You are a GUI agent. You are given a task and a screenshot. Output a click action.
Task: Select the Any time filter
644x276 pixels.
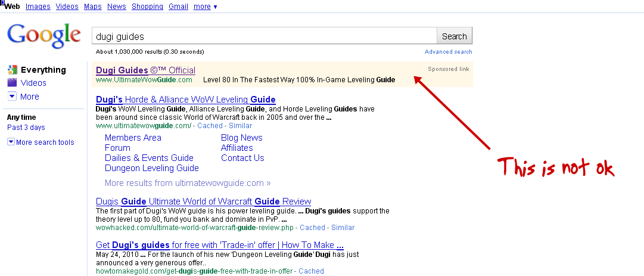coord(21,117)
